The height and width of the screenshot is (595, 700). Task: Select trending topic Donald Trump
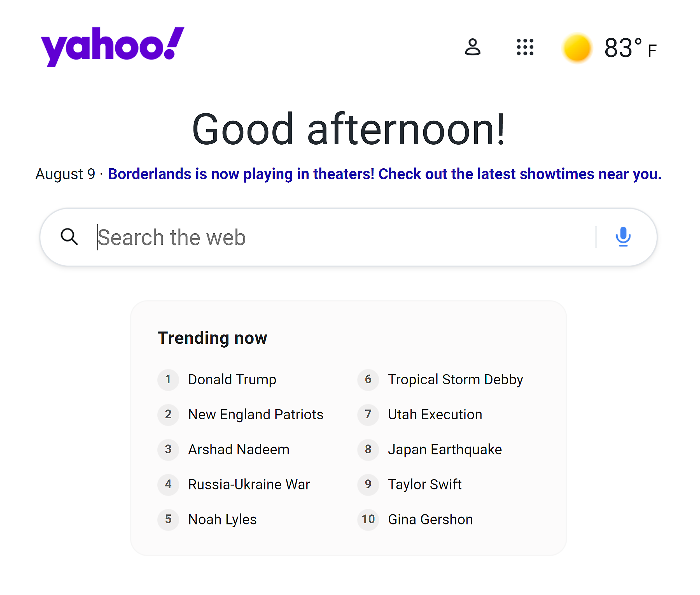pos(232,379)
